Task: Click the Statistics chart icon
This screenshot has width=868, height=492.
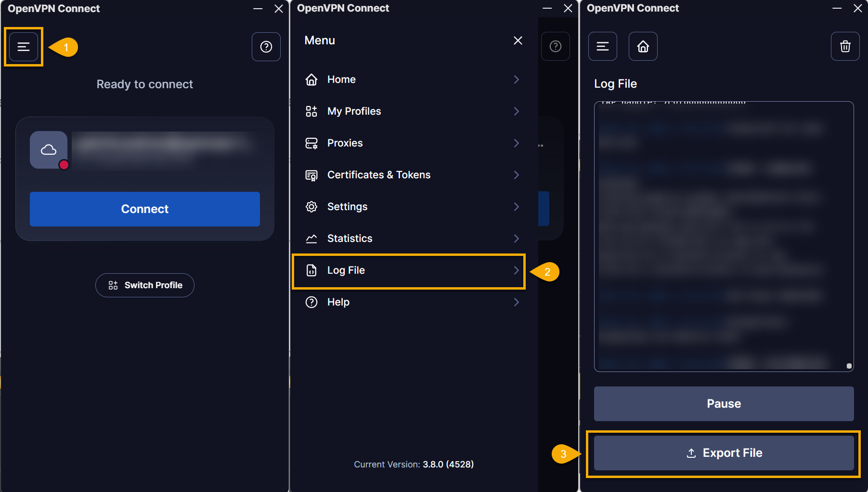Action: 311,238
